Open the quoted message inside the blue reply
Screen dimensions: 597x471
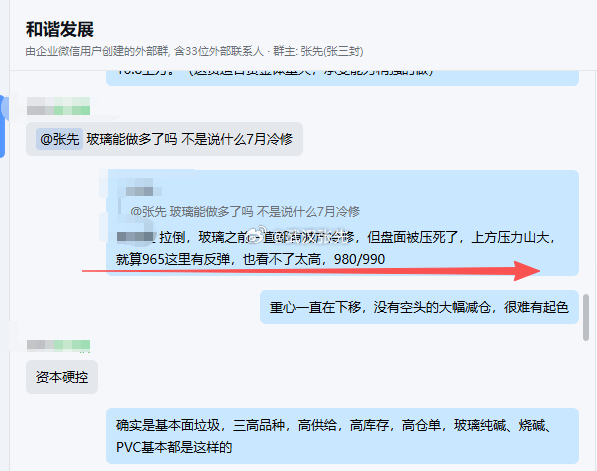click(245, 211)
